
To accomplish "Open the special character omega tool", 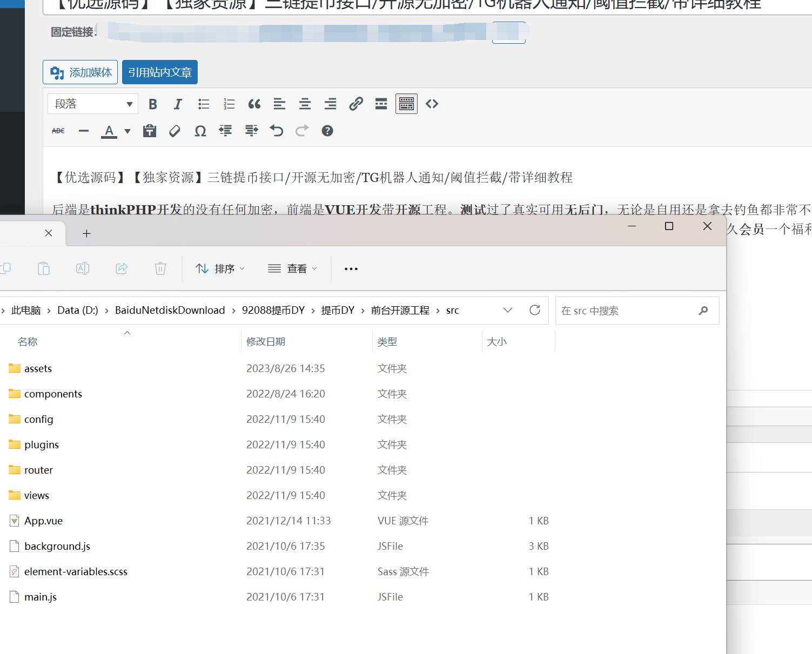I will pyautogui.click(x=200, y=131).
